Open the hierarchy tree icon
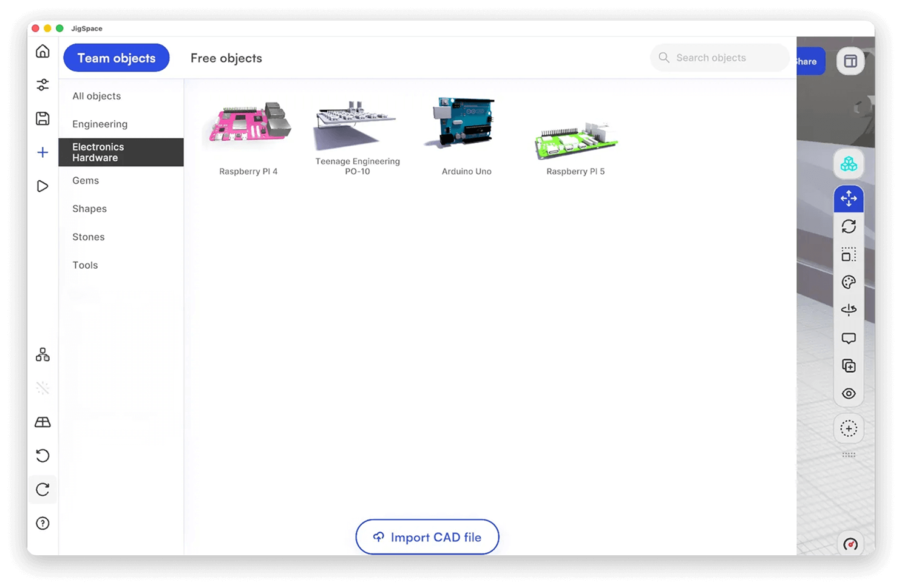The width and height of the screenshot is (902, 588). [x=42, y=354]
